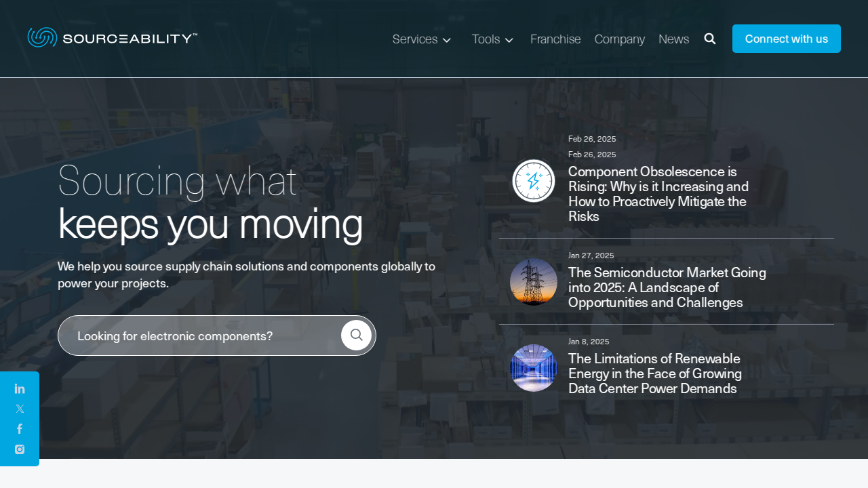Open the X (Twitter) social icon
Image resolution: width=868 pixels, height=488 pixels.
20,409
